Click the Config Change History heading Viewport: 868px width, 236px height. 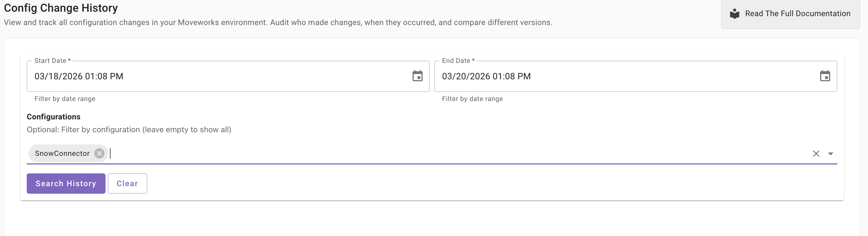(x=61, y=8)
